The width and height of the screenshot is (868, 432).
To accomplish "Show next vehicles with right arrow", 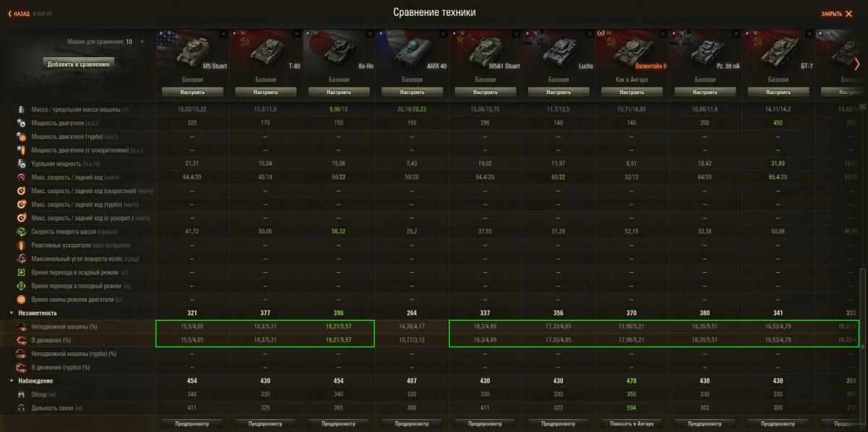I will (x=857, y=64).
